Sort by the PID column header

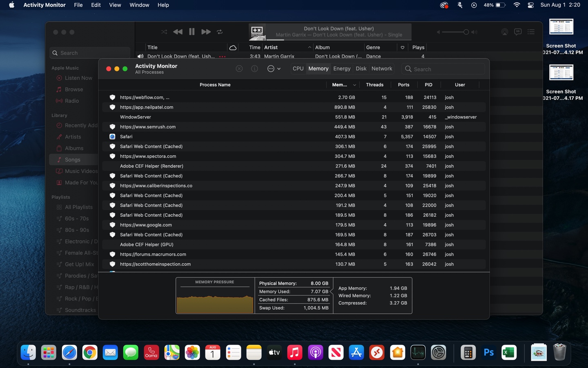pos(428,85)
